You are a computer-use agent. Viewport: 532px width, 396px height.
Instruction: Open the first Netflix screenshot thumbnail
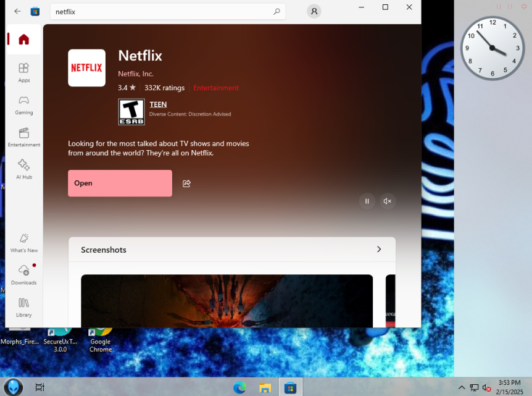[x=227, y=301]
